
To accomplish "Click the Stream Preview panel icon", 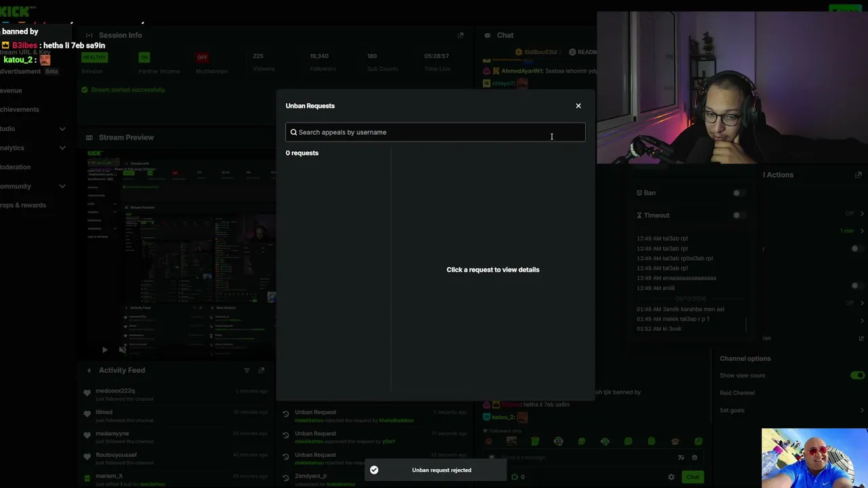I will point(89,138).
